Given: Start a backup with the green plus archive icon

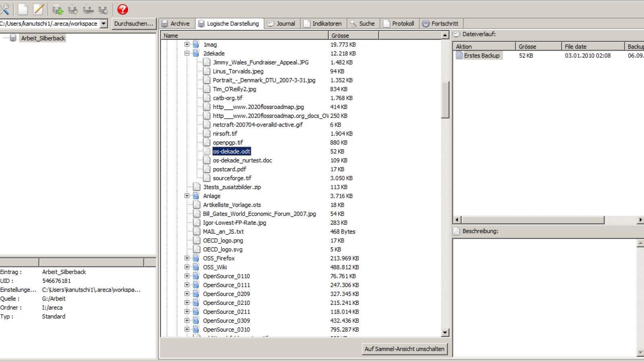Looking at the screenshot, I should pyautogui.click(x=57, y=9).
